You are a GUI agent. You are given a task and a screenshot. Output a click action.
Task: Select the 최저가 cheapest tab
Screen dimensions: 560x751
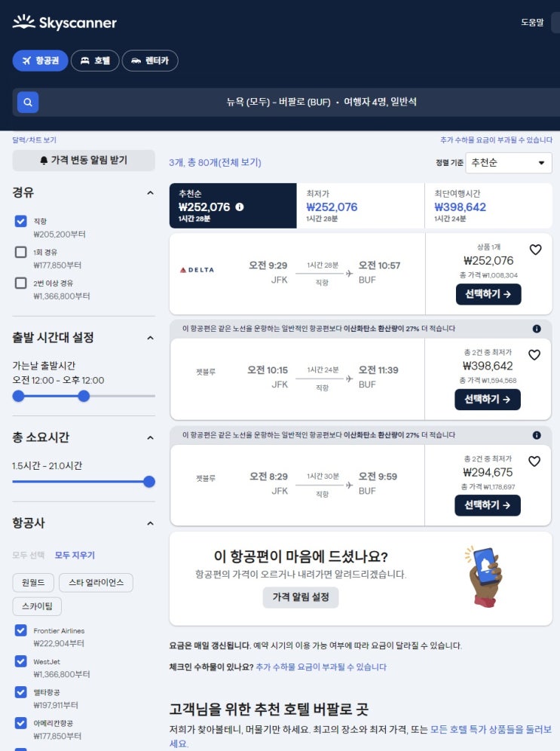click(x=360, y=206)
